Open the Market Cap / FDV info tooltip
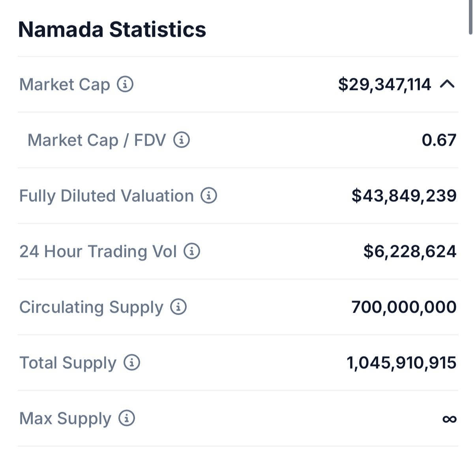 coord(182,140)
